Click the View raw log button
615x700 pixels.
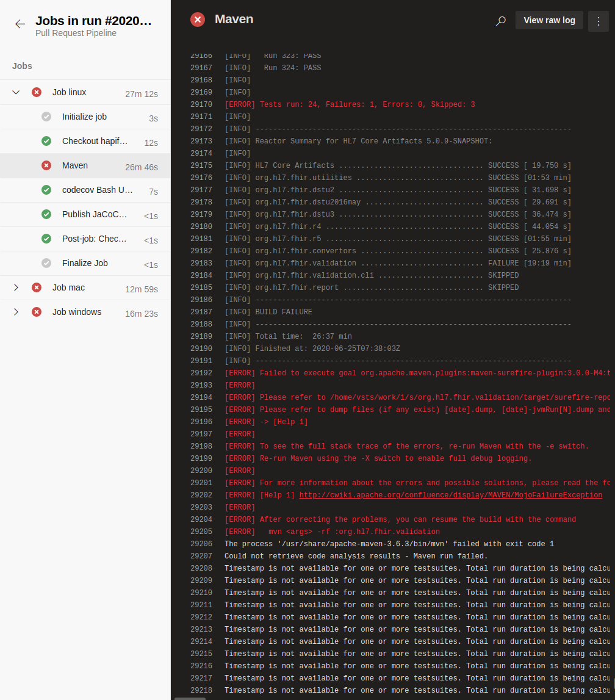[549, 21]
